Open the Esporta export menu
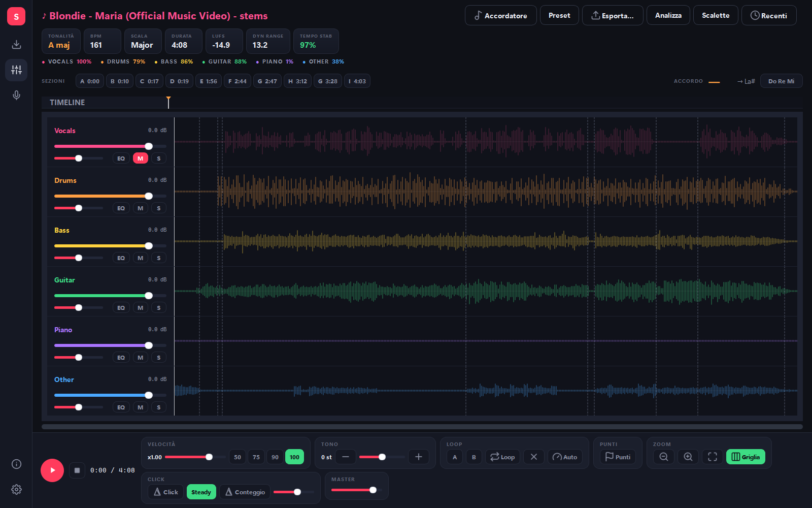The height and width of the screenshot is (508, 812). click(x=613, y=15)
